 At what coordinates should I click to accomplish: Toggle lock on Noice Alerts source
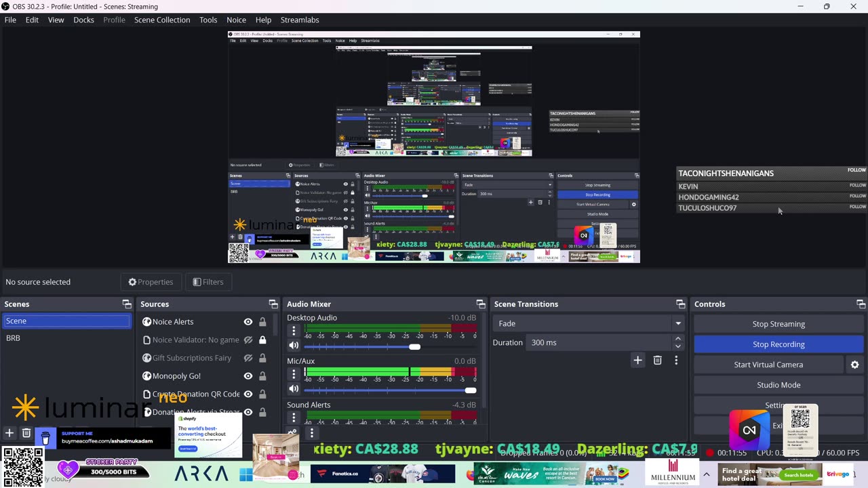262,322
